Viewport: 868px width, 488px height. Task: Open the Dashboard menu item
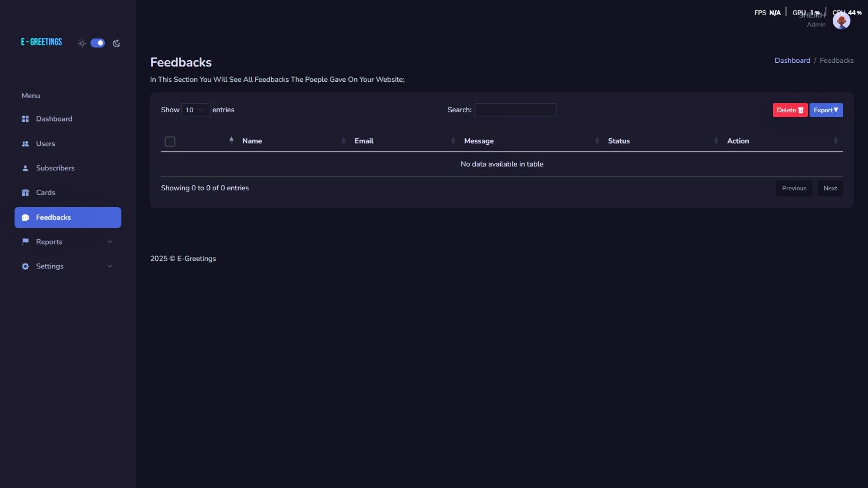coord(68,119)
